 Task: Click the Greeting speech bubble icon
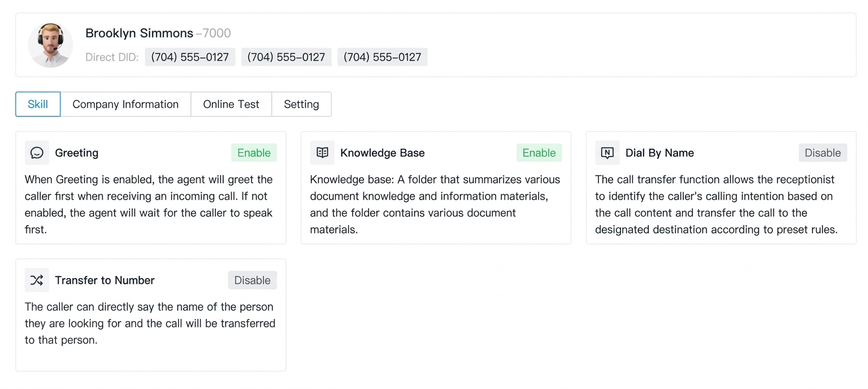tap(37, 153)
